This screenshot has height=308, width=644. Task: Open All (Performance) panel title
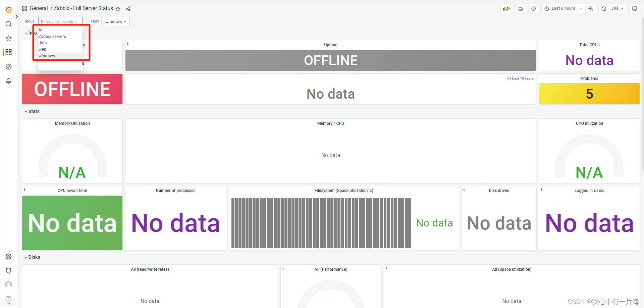(331, 269)
